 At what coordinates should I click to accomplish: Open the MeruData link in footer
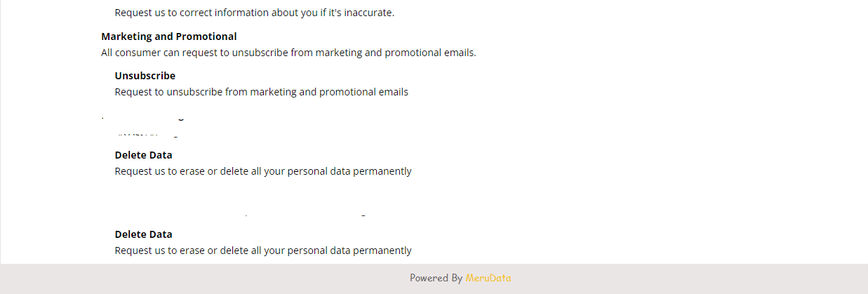[x=488, y=278]
